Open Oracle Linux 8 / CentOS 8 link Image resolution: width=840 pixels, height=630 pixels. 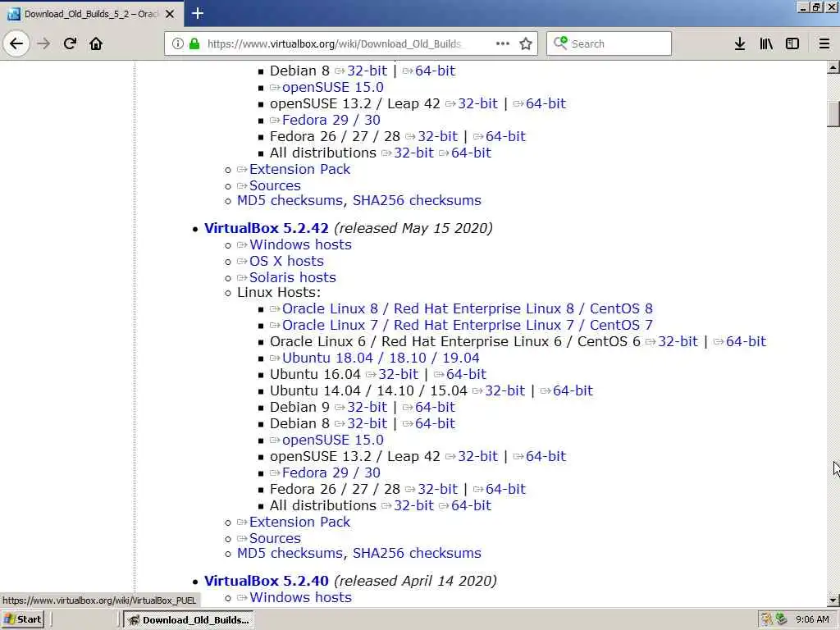coord(467,308)
